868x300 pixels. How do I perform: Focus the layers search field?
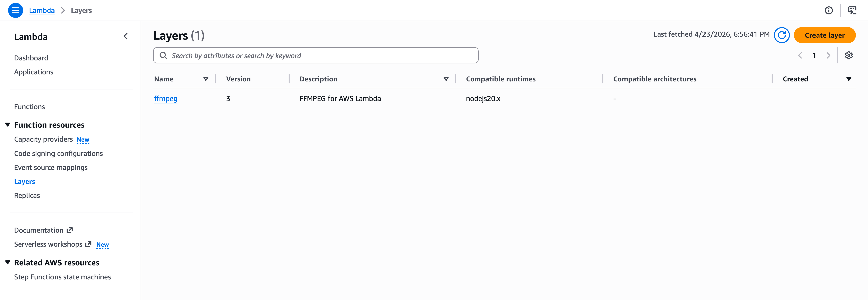[320, 55]
